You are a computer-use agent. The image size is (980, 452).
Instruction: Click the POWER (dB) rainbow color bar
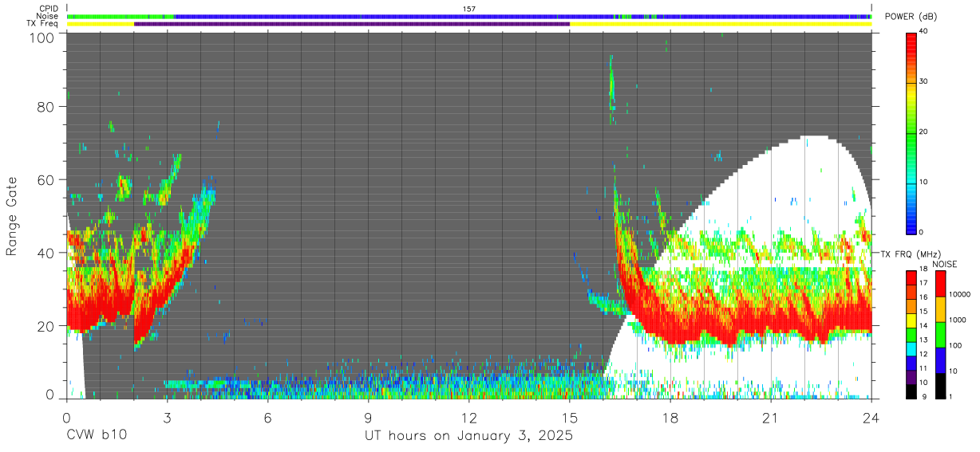tap(911, 132)
